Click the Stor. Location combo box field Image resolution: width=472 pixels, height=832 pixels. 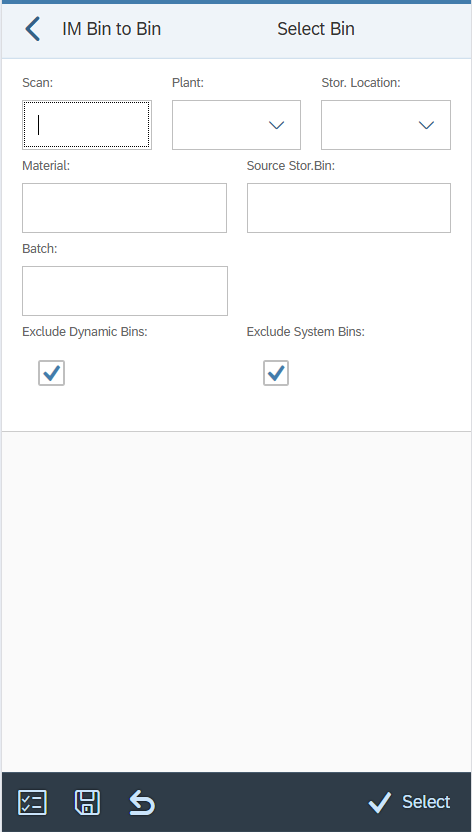click(x=386, y=125)
